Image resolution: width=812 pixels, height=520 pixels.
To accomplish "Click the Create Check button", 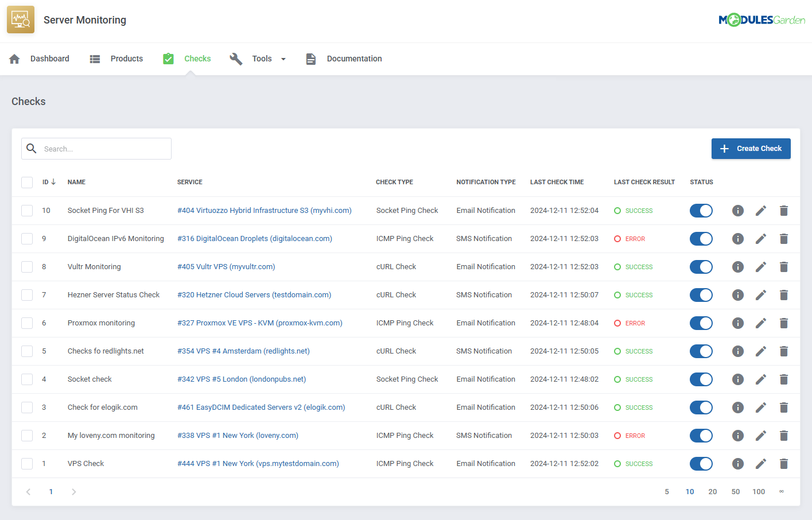I will [751, 149].
